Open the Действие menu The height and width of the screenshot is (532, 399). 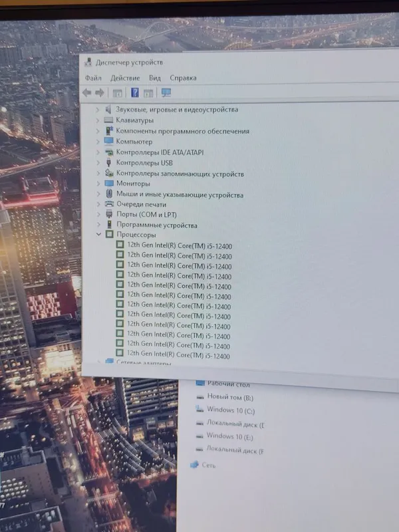[x=125, y=78]
